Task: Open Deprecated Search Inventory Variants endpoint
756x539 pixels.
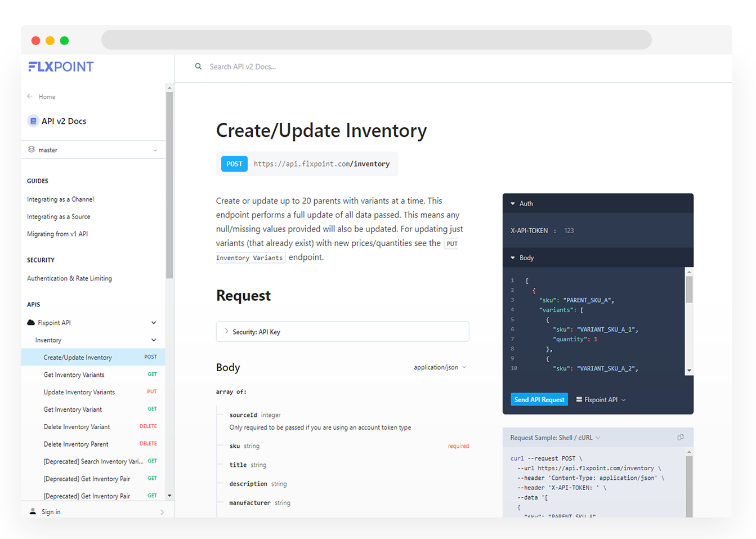Action: (x=93, y=461)
